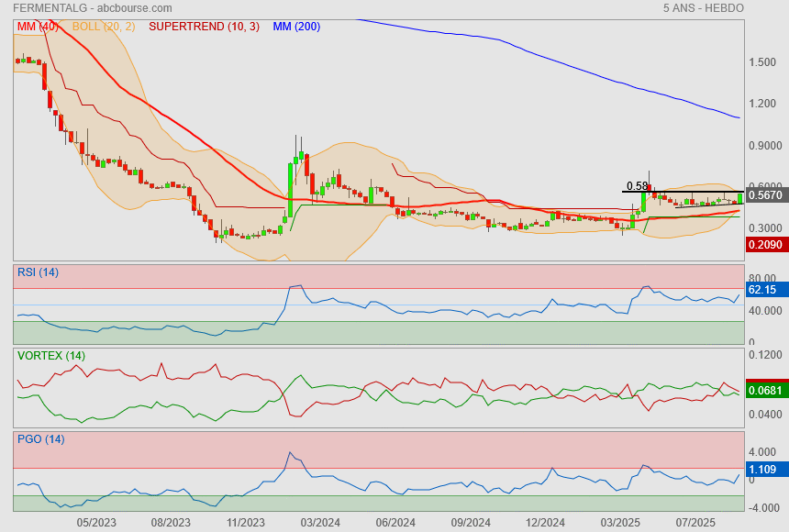789x532 pixels.
Task: Click the 07/2025 date axis label
Action: point(695,523)
